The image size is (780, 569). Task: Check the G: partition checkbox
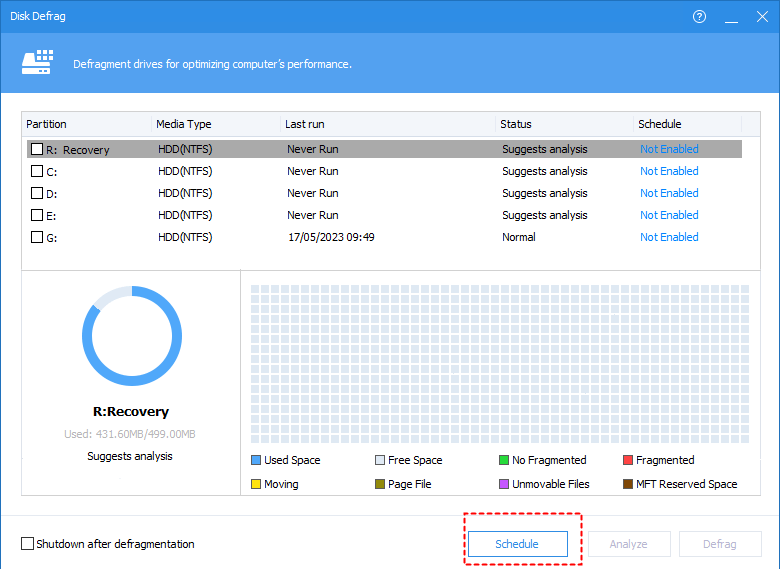click(37, 237)
